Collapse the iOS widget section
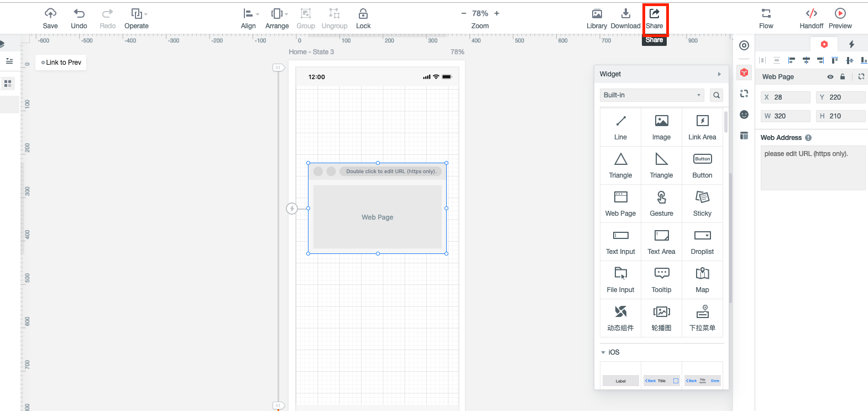 coord(603,352)
